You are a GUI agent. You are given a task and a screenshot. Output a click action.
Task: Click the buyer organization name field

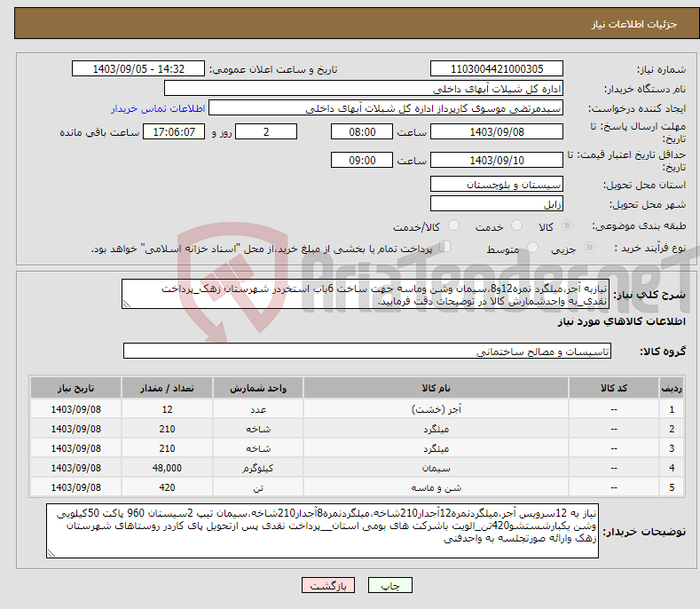364,89
